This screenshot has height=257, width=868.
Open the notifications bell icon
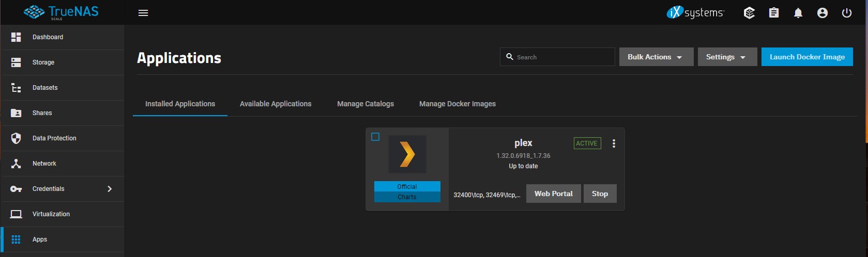(798, 13)
